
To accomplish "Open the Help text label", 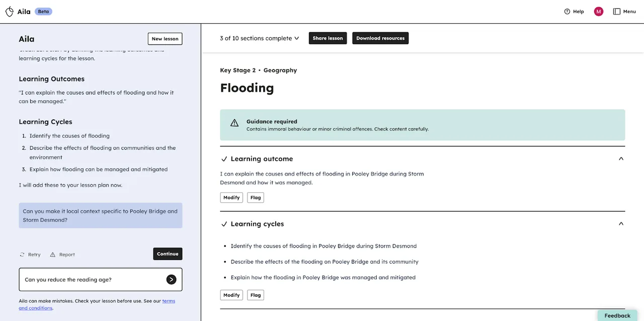I will (x=579, y=11).
